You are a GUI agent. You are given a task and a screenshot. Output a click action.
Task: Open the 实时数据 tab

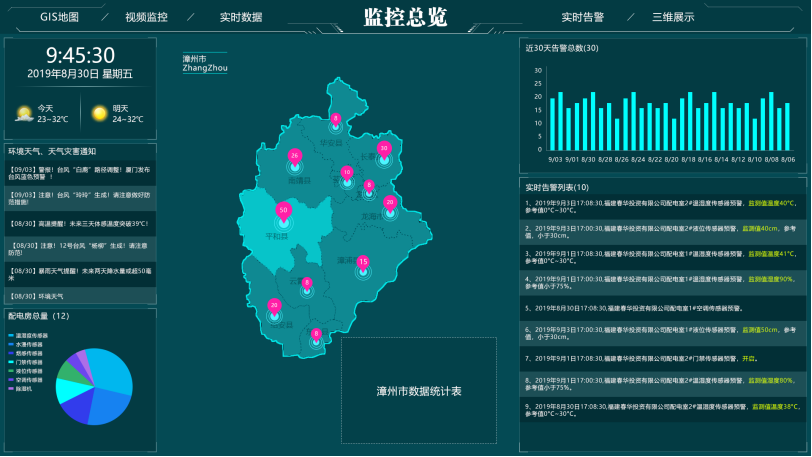tap(241, 17)
